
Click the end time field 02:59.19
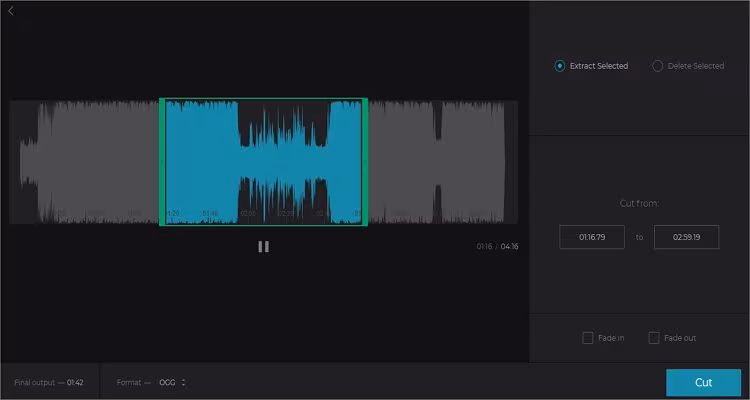pos(686,237)
